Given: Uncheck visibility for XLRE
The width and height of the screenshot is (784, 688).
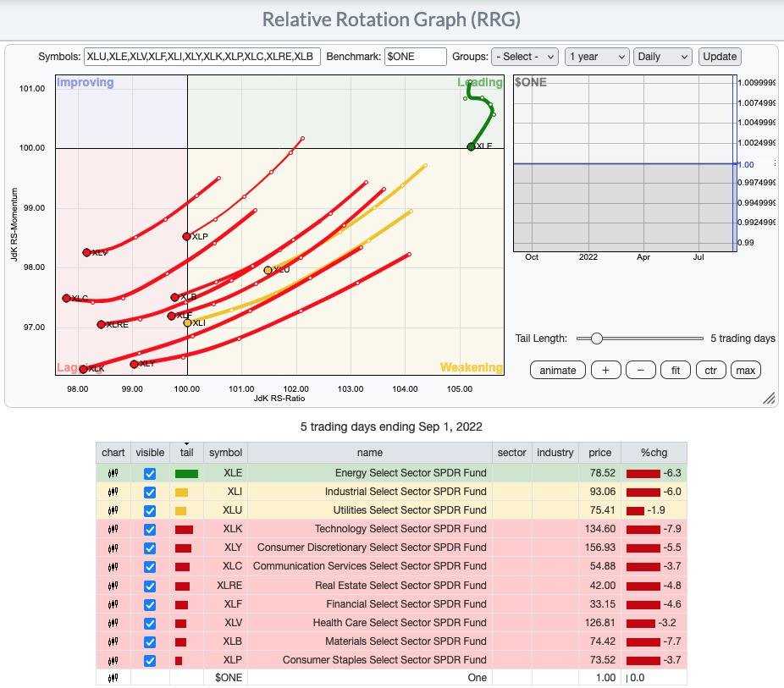Looking at the screenshot, I should 150,586.
